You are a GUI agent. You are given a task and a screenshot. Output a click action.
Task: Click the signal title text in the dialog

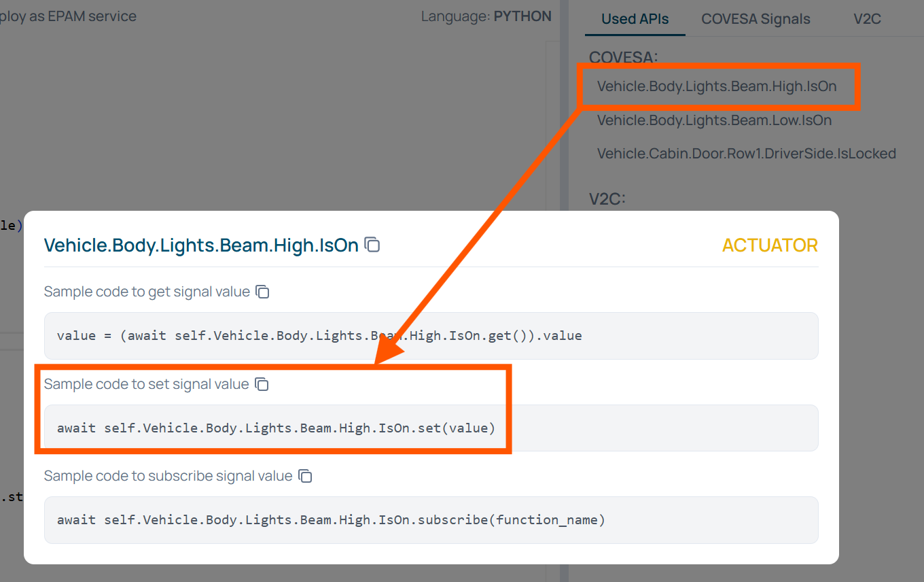click(201, 245)
